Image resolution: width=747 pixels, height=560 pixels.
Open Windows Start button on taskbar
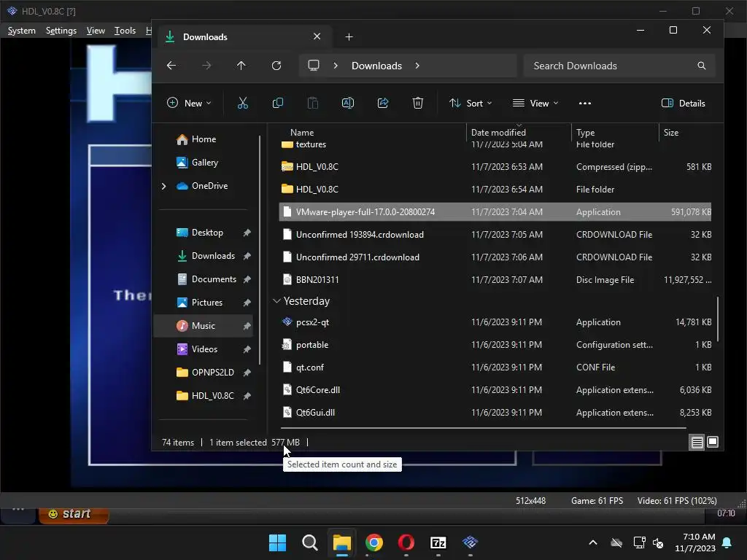click(x=278, y=542)
